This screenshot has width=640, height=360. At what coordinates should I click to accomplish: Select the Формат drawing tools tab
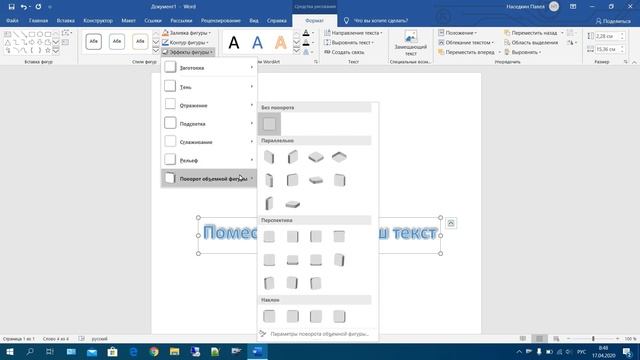pyautogui.click(x=314, y=20)
